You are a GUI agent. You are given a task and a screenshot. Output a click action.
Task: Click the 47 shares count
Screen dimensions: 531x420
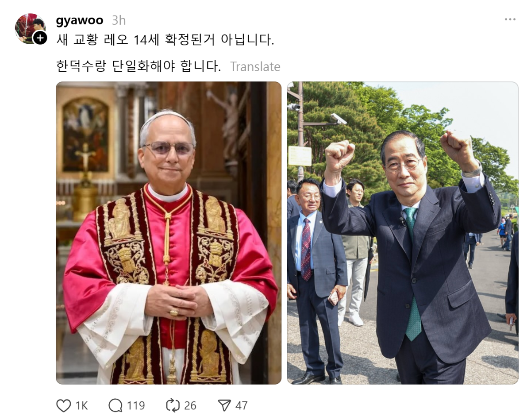tap(241, 405)
